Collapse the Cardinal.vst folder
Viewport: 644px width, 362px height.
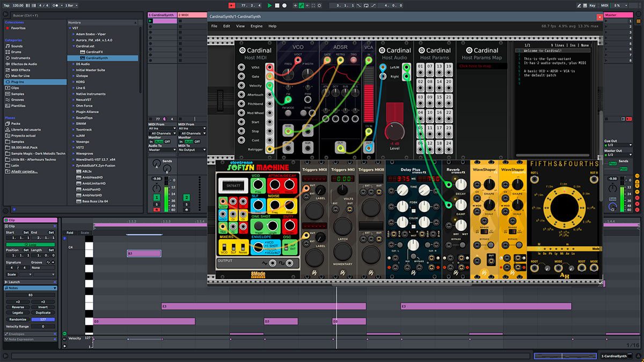click(x=74, y=46)
